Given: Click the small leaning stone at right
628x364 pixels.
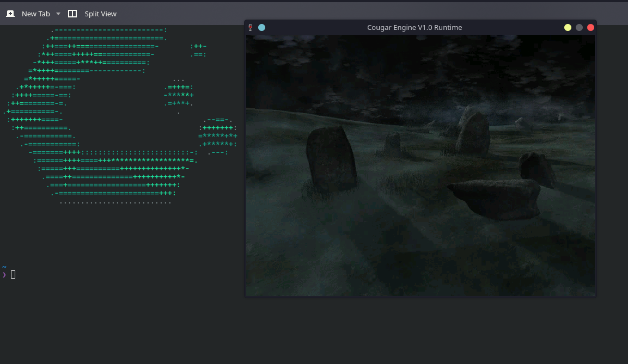Looking at the screenshot, I should pyautogui.click(x=536, y=169).
